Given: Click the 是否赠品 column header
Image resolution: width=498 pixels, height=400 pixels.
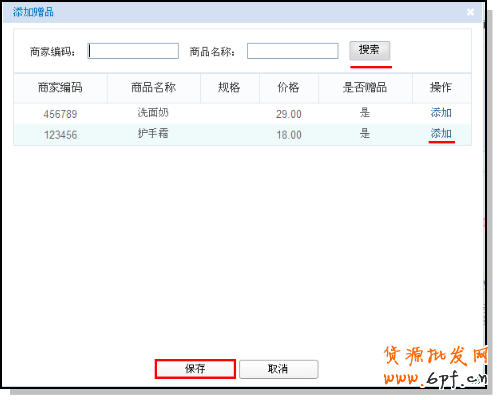Looking at the screenshot, I should (x=365, y=88).
